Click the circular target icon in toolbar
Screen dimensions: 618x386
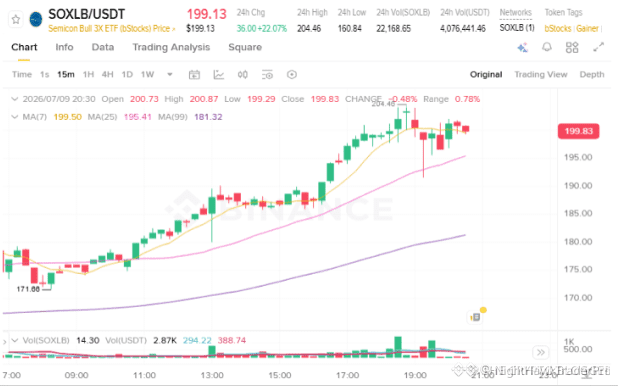(292, 75)
